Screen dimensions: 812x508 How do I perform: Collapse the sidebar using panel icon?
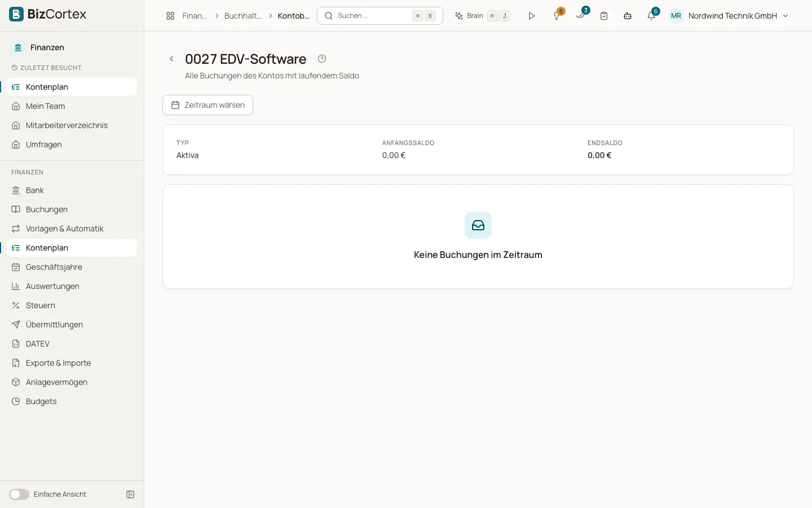pyautogui.click(x=130, y=494)
